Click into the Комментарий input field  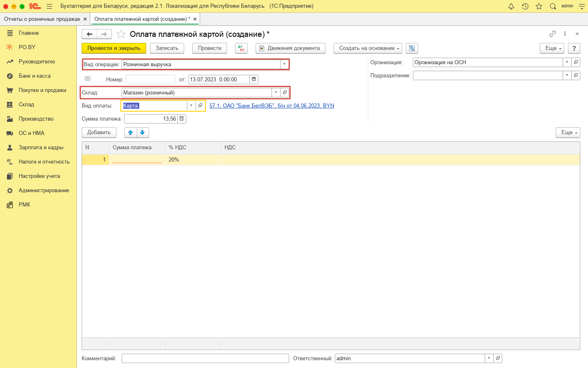(205, 358)
